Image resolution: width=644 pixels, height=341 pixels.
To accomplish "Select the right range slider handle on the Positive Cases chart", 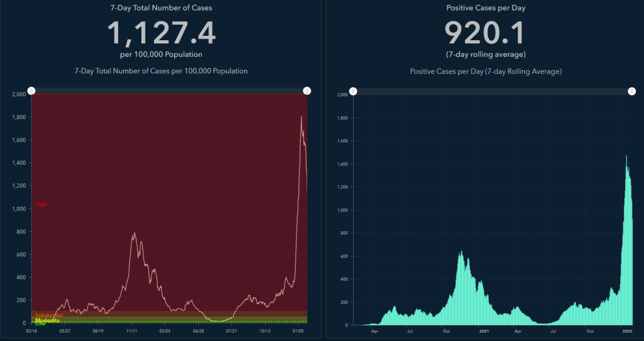I will (x=632, y=91).
